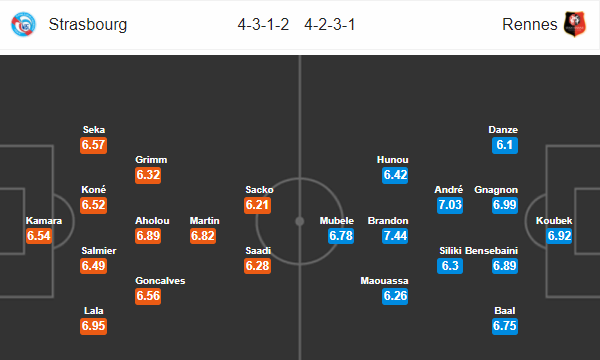Click Mubele's 6.78 rating badge

pyautogui.click(x=341, y=236)
